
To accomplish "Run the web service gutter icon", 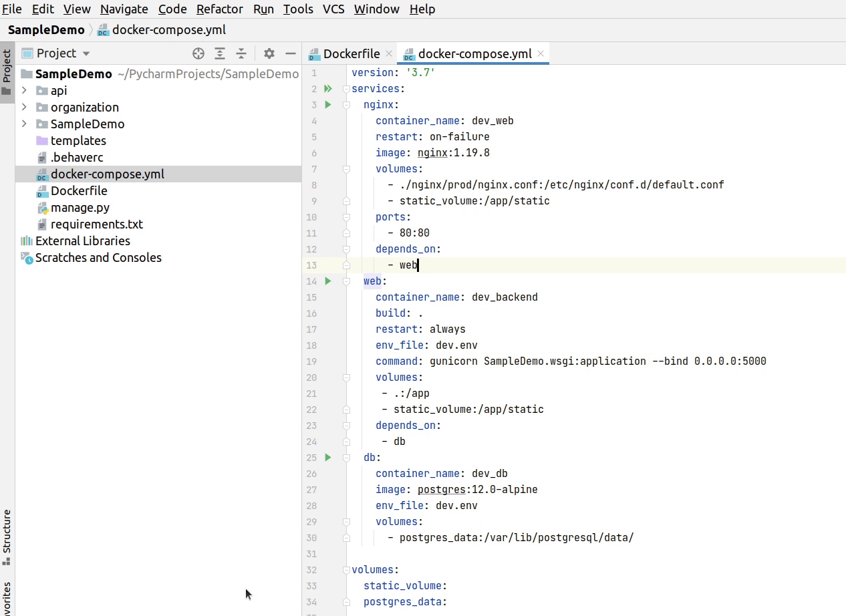I will point(327,281).
